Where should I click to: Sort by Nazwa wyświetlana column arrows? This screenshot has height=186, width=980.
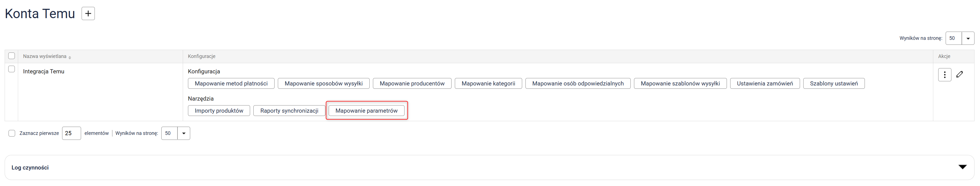point(70,57)
